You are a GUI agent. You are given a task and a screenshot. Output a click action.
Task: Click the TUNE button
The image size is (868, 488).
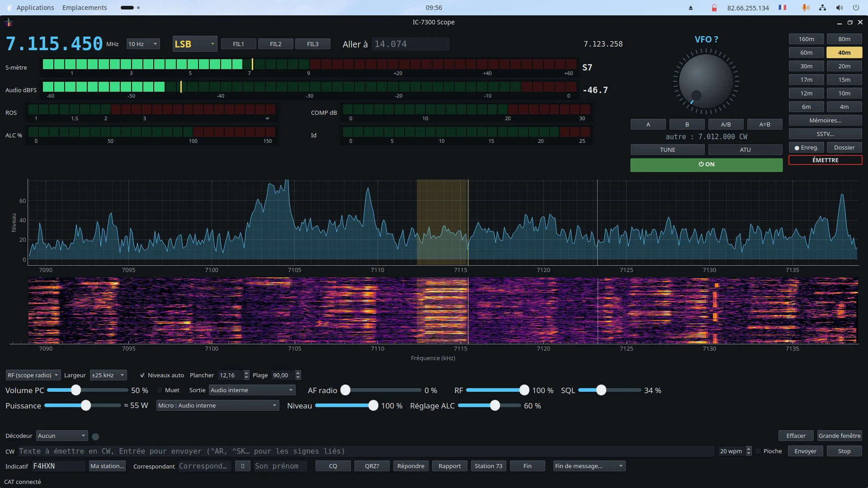(667, 150)
